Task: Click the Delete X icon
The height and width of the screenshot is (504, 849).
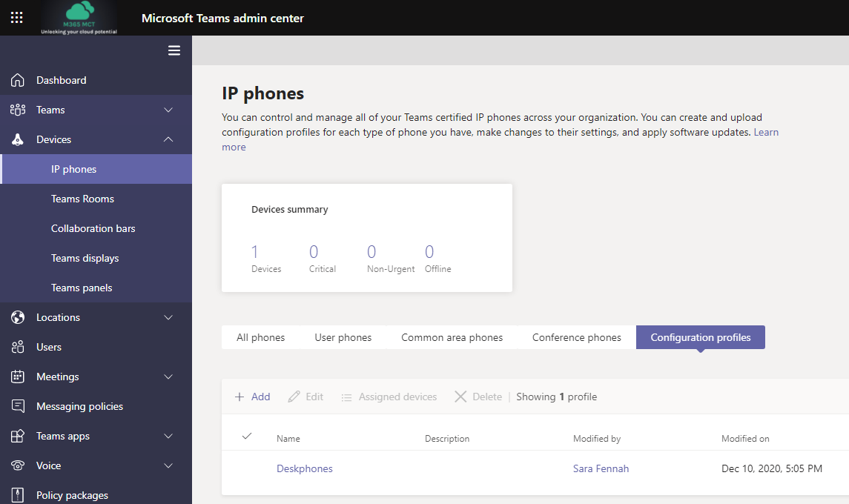Action: click(460, 397)
